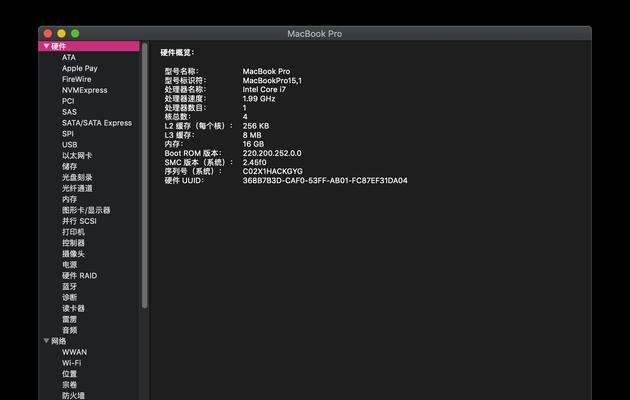Image resolution: width=630 pixels, height=400 pixels.
Task: Click the 硬件概览 heading
Action: point(177,52)
